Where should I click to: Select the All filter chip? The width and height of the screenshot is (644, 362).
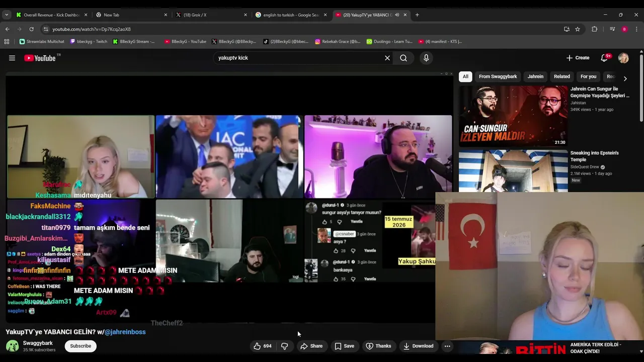pos(465,76)
